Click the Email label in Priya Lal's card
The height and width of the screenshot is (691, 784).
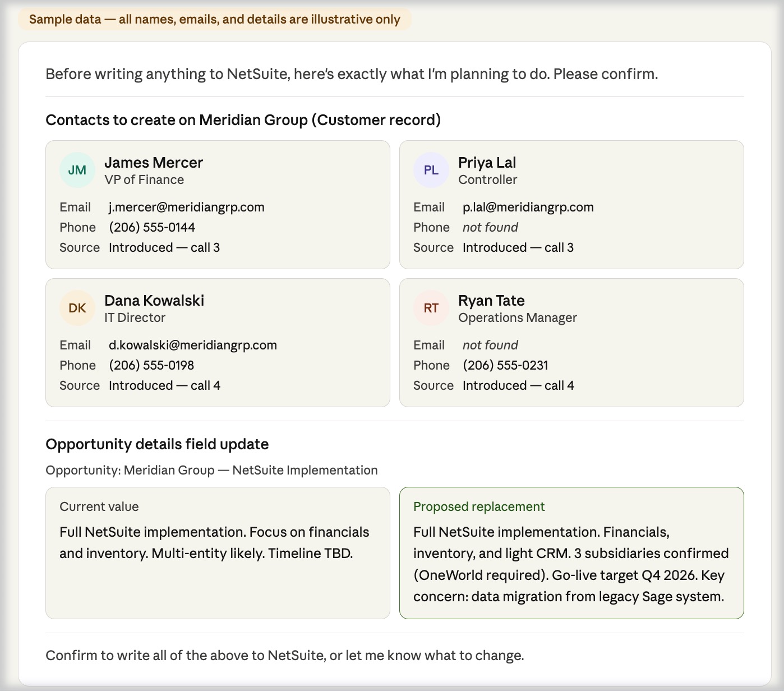click(x=429, y=207)
